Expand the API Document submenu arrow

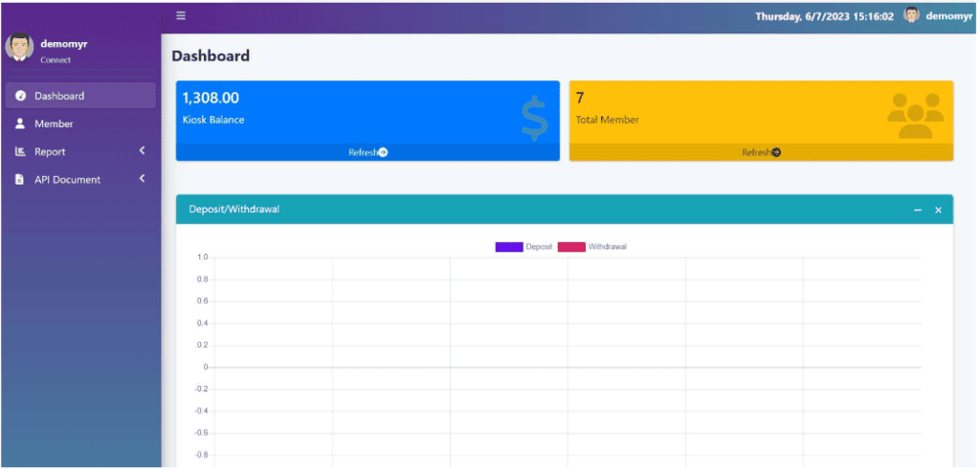tap(142, 179)
